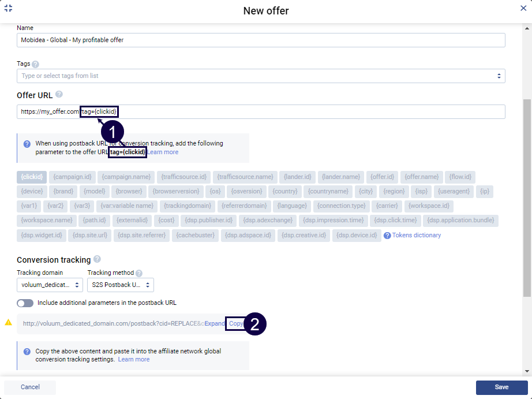Click the warning triangle beside the postback URL
Image resolution: width=532 pixels, height=399 pixels.
9,323
